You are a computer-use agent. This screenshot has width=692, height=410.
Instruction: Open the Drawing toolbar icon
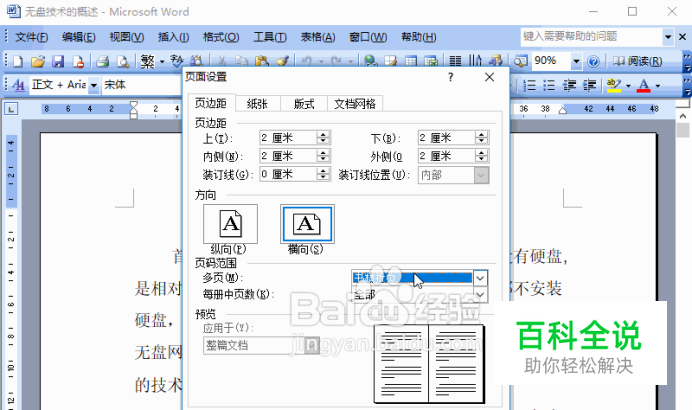tap(496, 61)
